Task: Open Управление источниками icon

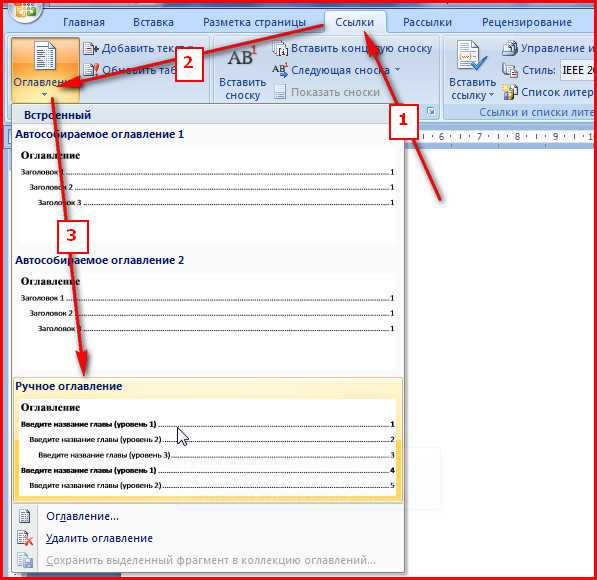Action: click(510, 48)
